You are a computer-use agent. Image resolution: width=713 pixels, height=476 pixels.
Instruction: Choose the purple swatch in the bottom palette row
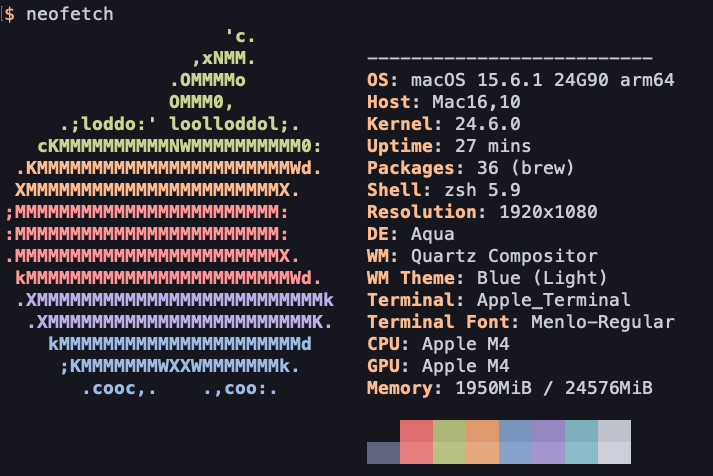coord(548,453)
